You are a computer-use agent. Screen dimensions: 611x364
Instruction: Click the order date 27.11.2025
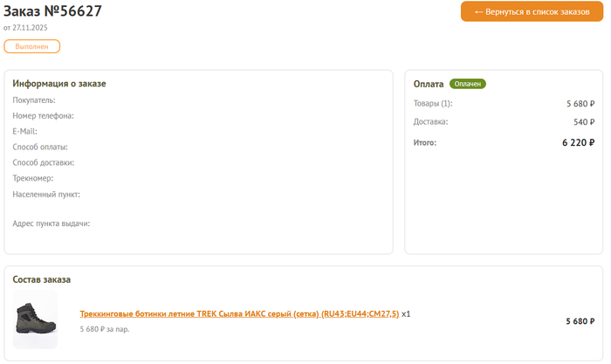pyautogui.click(x=25, y=28)
